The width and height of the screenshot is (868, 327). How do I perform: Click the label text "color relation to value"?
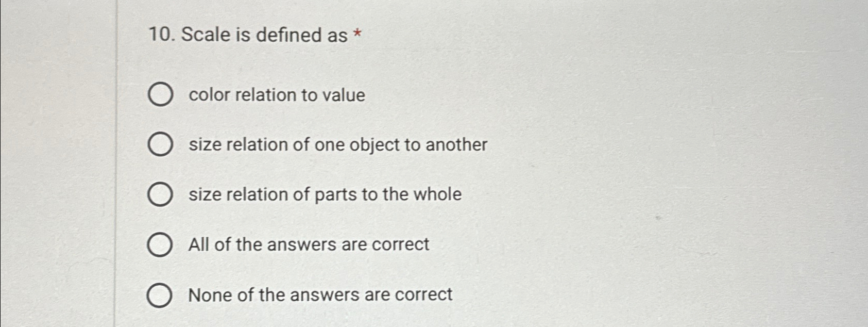(x=276, y=94)
